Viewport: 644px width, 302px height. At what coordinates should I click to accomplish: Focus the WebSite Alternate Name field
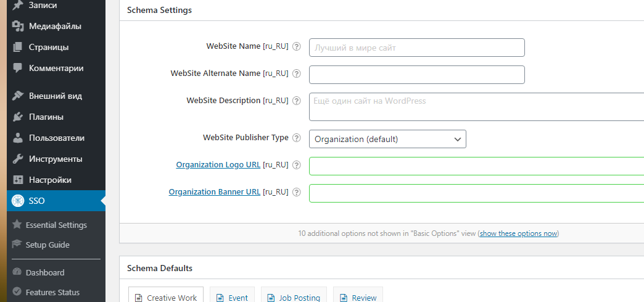[417, 75]
